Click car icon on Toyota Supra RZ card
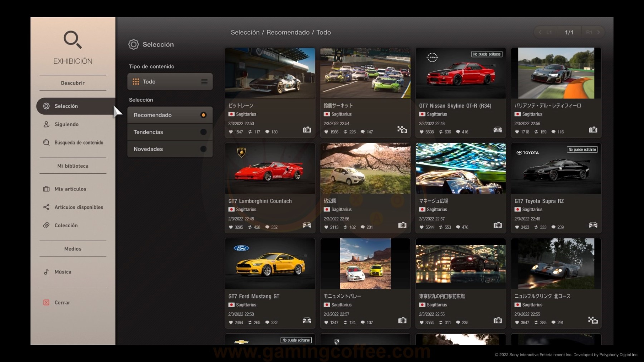Image resolution: width=644 pixels, height=362 pixels. [593, 225]
